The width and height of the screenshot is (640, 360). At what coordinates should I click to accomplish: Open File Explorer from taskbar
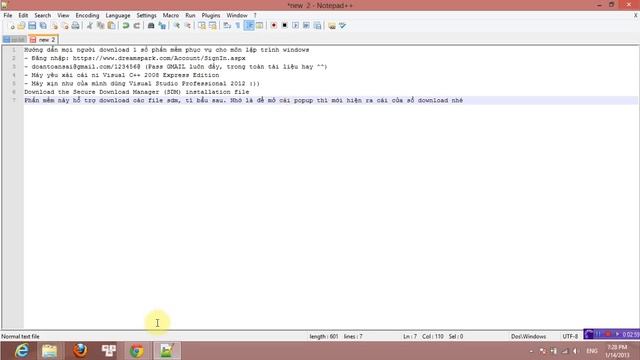tap(50, 351)
